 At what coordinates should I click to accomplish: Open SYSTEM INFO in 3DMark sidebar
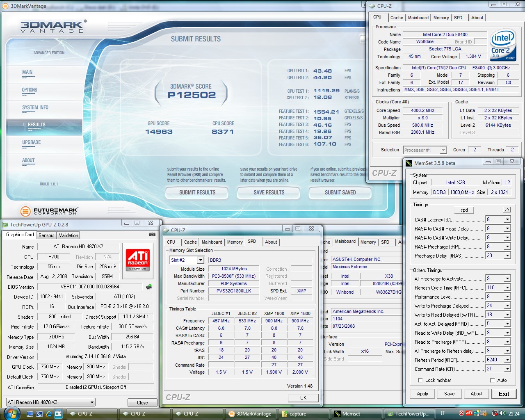(35, 107)
